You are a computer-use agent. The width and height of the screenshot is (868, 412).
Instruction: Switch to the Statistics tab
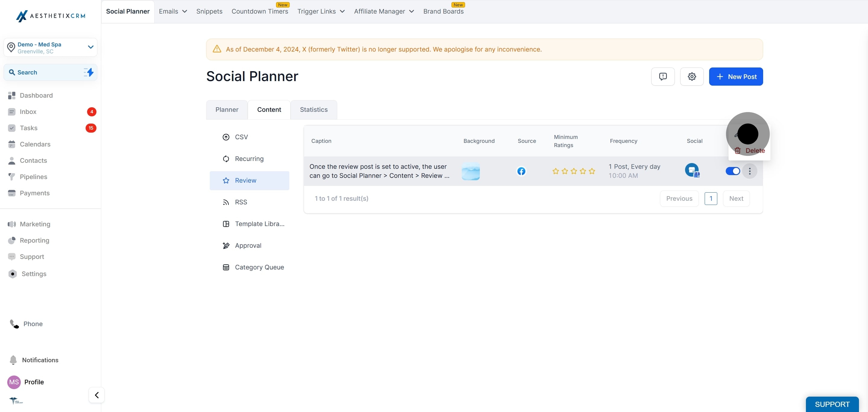click(313, 109)
